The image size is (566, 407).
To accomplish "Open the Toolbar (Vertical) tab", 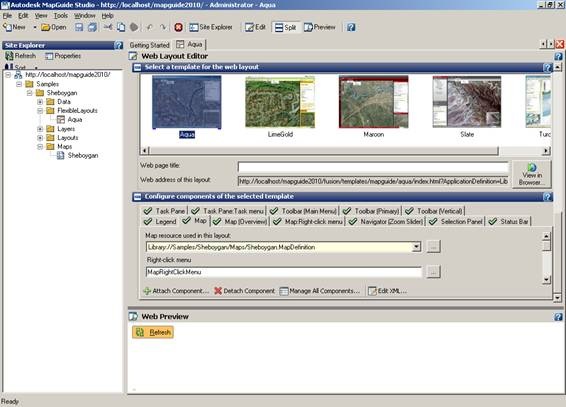I will 434,211.
